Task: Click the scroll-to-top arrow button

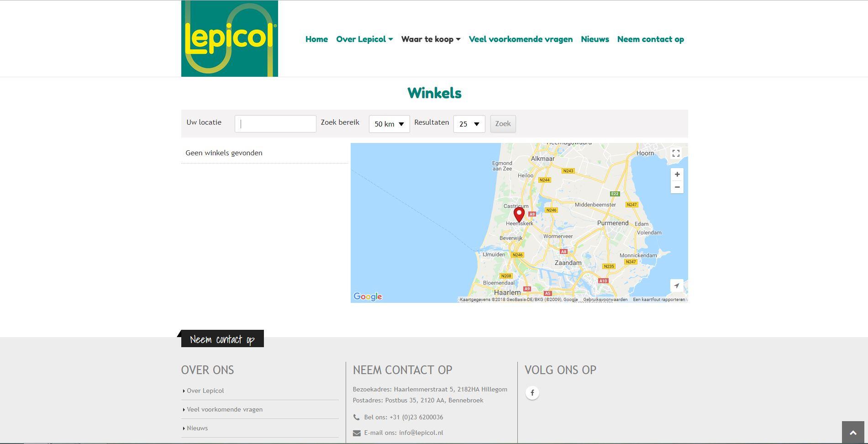Action: coord(853,433)
